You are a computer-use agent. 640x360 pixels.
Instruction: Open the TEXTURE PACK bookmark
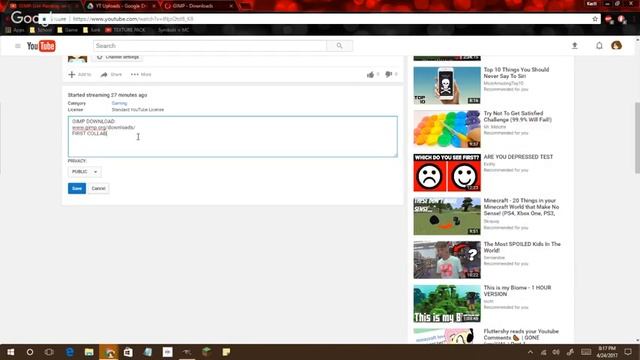pyautogui.click(x=125, y=30)
